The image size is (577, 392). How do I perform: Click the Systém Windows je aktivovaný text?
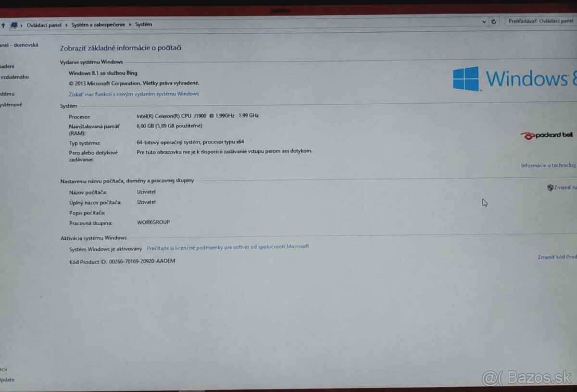coord(106,249)
